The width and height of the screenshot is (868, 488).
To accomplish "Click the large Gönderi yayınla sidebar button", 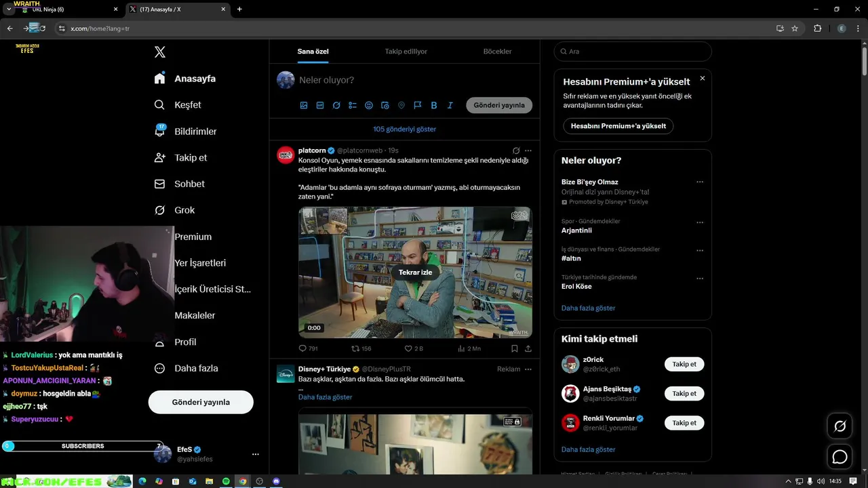I will (201, 402).
